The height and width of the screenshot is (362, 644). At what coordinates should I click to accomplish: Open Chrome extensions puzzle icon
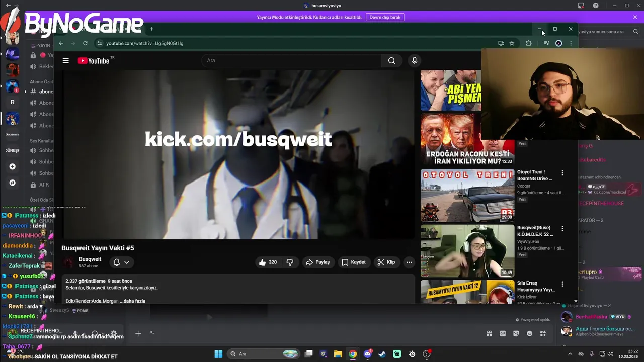click(x=528, y=43)
